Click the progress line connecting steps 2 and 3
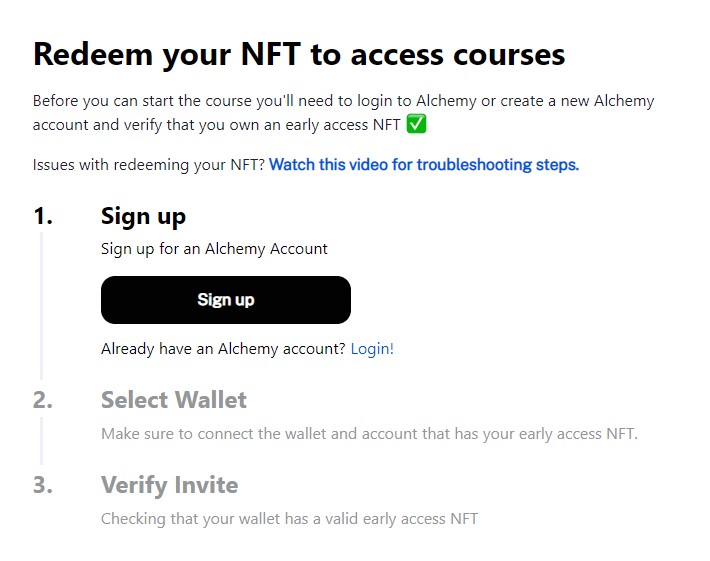This screenshot has height=561, width=710. [x=42, y=441]
